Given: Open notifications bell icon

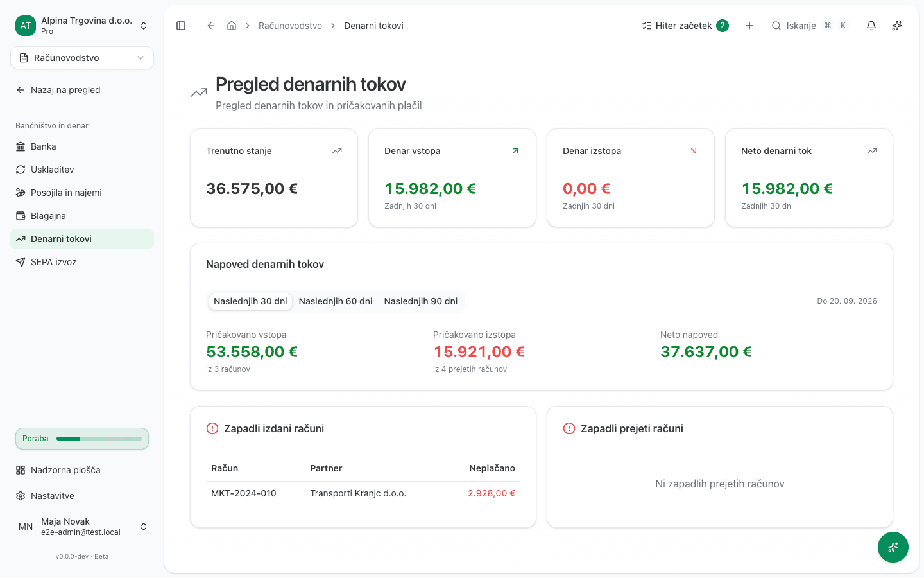Looking at the screenshot, I should 871,26.
